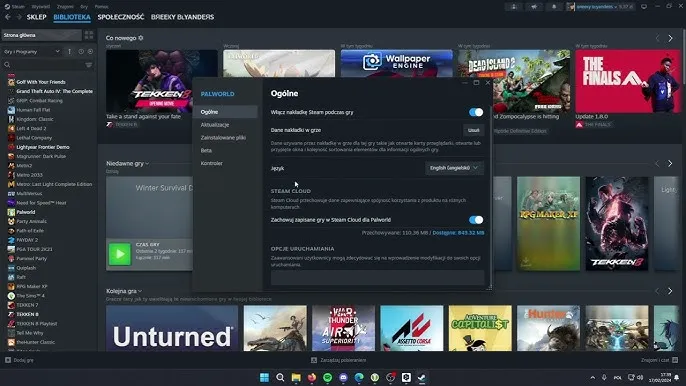Image resolution: width=686 pixels, height=386 pixels.
Task: Switch library to grid collections view
Action: coord(89,35)
